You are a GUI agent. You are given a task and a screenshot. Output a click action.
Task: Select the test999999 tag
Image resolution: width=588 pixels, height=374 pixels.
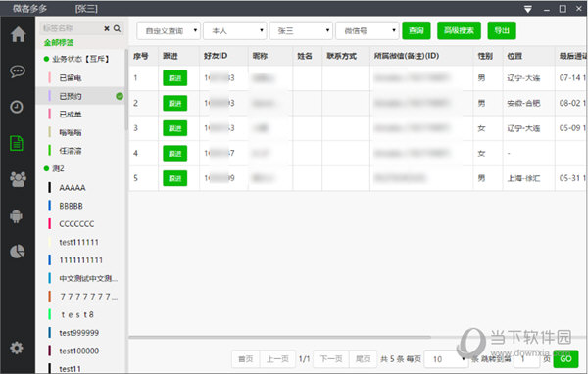click(80, 333)
